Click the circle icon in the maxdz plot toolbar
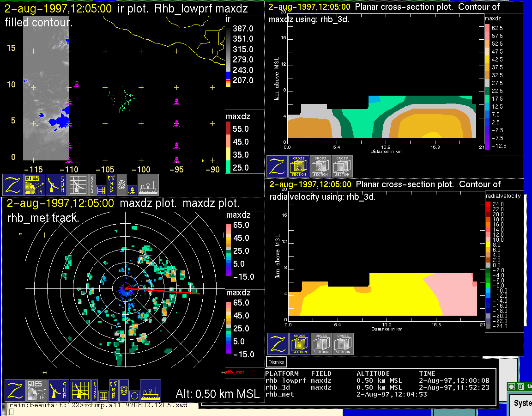532x416 pixels. click(133, 396)
